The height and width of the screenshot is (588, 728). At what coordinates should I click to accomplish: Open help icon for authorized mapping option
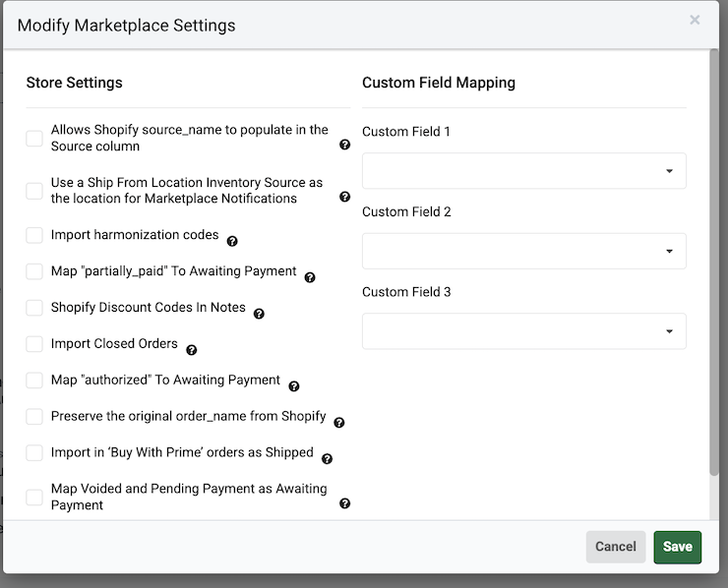293,386
